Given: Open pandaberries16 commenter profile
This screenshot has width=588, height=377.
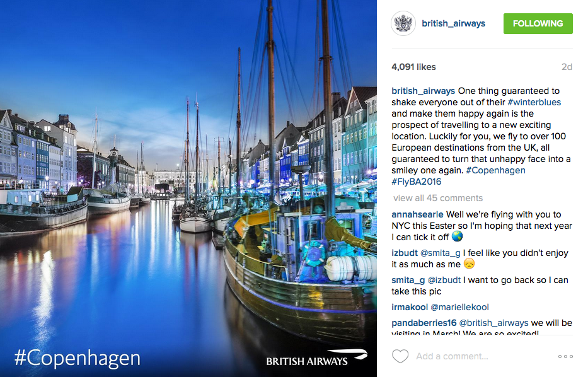Looking at the screenshot, I should [x=424, y=323].
